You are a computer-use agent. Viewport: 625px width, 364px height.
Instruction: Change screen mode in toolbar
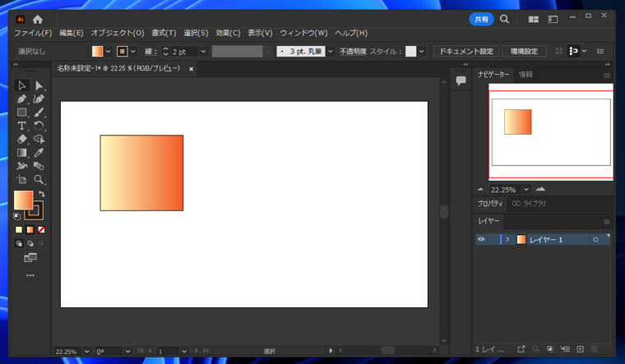[30, 258]
